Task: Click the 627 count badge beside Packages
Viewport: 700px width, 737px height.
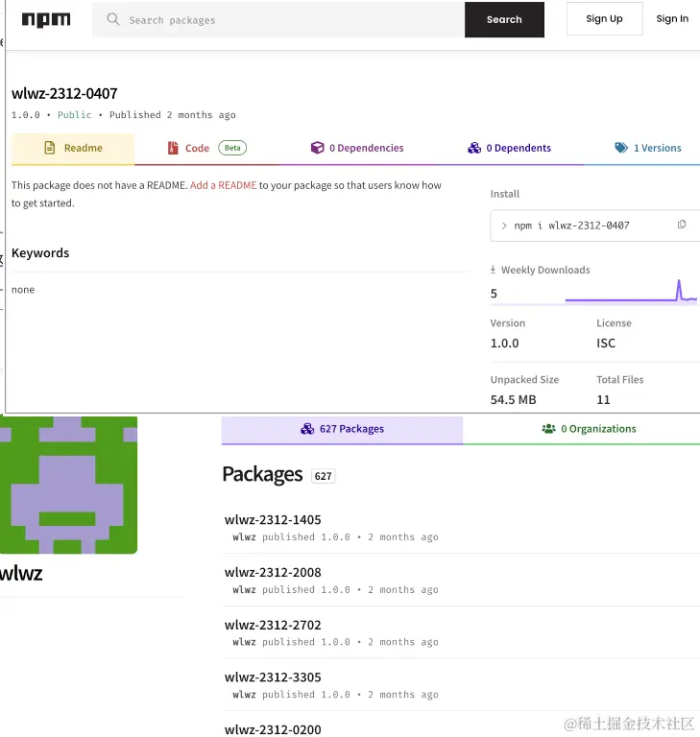Action: tap(324, 476)
